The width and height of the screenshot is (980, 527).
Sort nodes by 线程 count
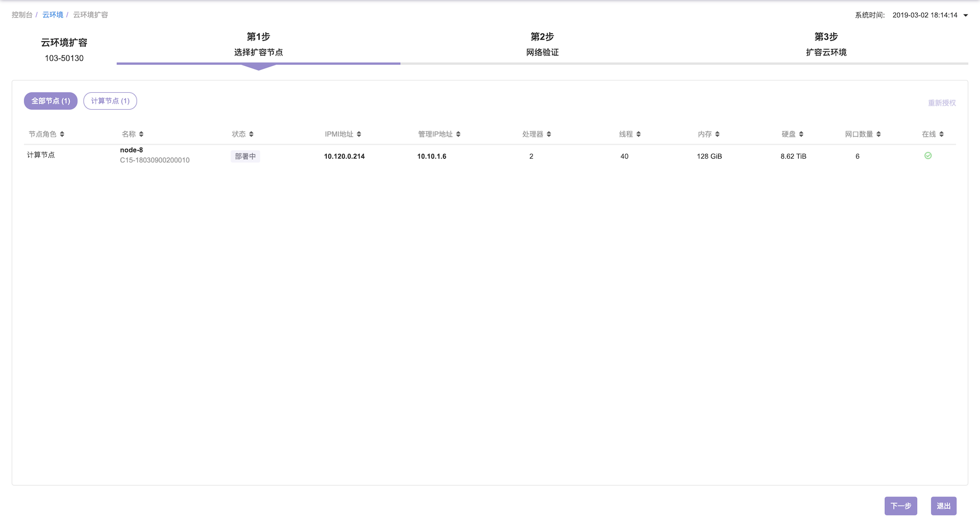[639, 134]
